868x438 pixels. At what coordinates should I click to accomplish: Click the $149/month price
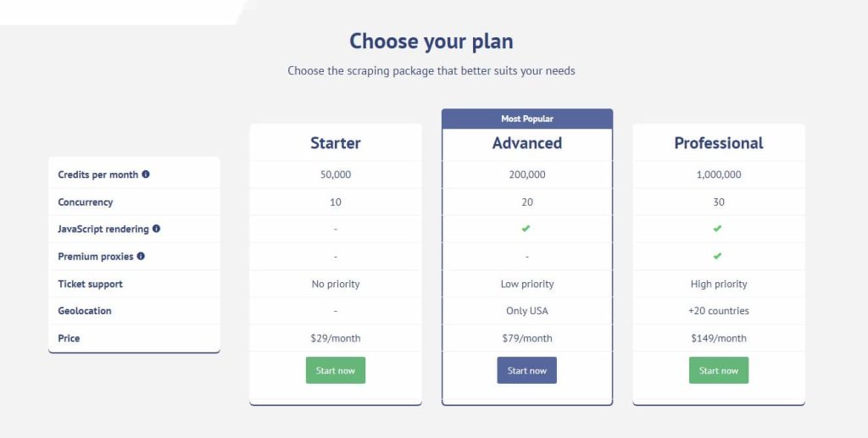[x=719, y=339]
